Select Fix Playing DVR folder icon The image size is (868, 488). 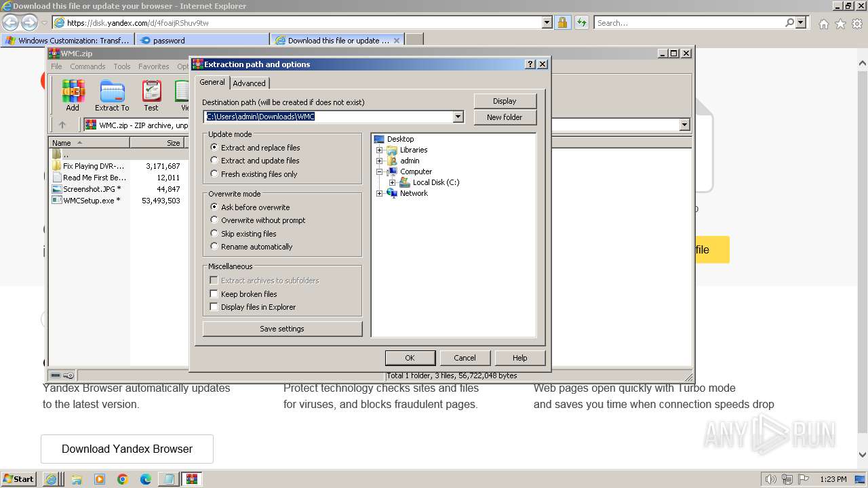pyautogui.click(x=57, y=166)
